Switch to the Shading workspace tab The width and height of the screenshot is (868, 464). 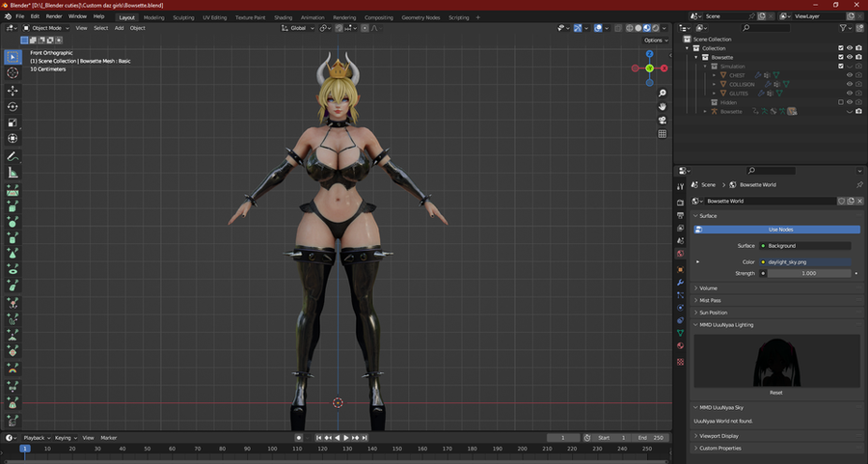[283, 17]
